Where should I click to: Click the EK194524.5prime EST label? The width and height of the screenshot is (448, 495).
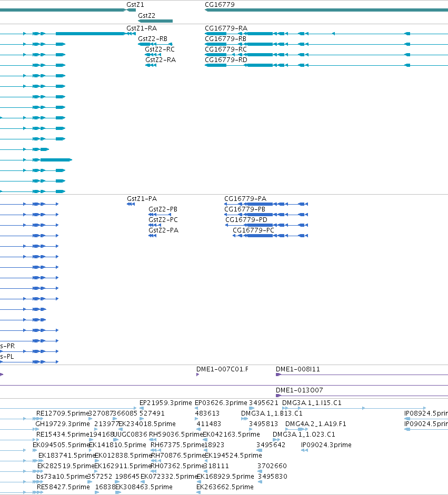234,455
